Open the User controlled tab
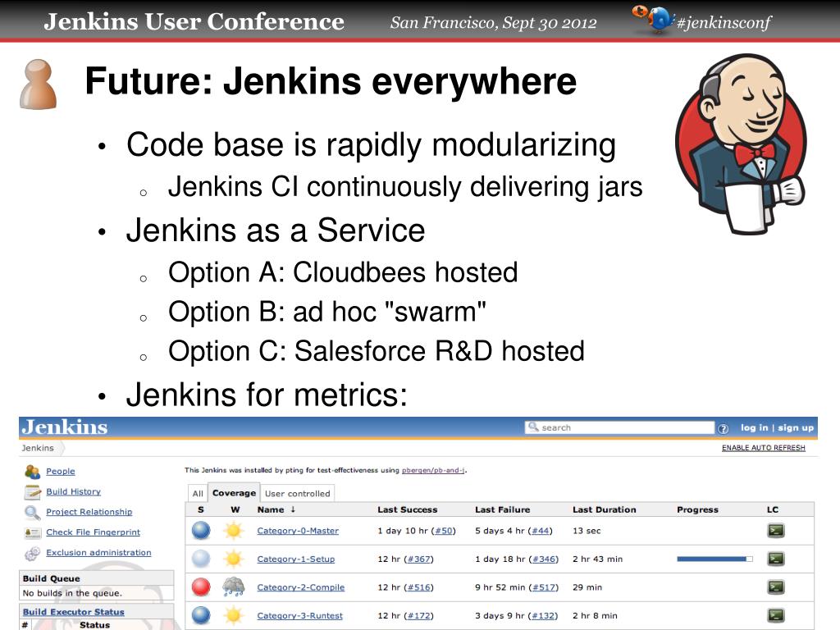This screenshot has width=840, height=630. tap(297, 493)
